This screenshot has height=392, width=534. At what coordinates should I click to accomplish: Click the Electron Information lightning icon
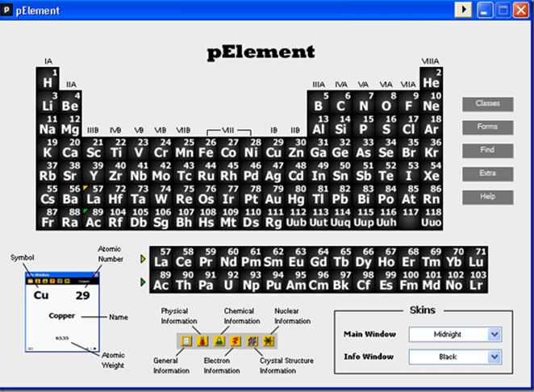click(x=235, y=341)
